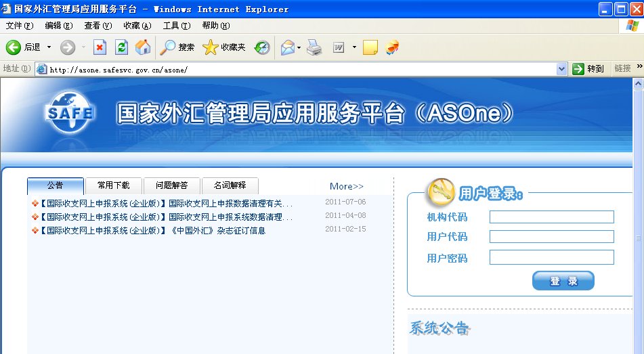This screenshot has height=354, width=644.
Task: Switch to the 常用下载 tab
Action: [114, 185]
